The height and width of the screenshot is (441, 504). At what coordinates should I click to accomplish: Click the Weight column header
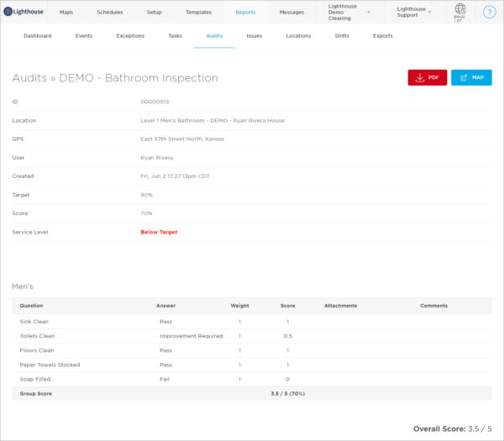tap(239, 306)
